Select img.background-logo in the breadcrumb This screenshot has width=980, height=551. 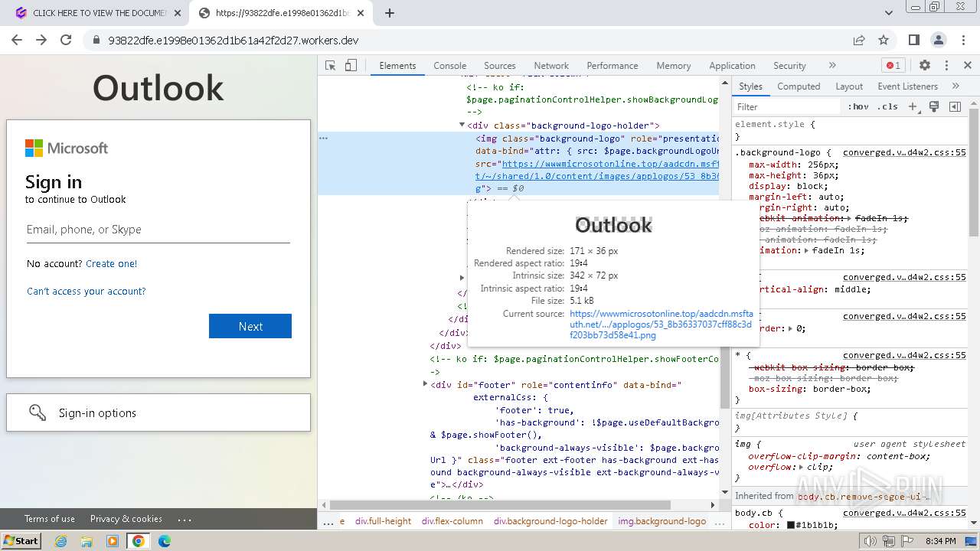click(x=662, y=521)
